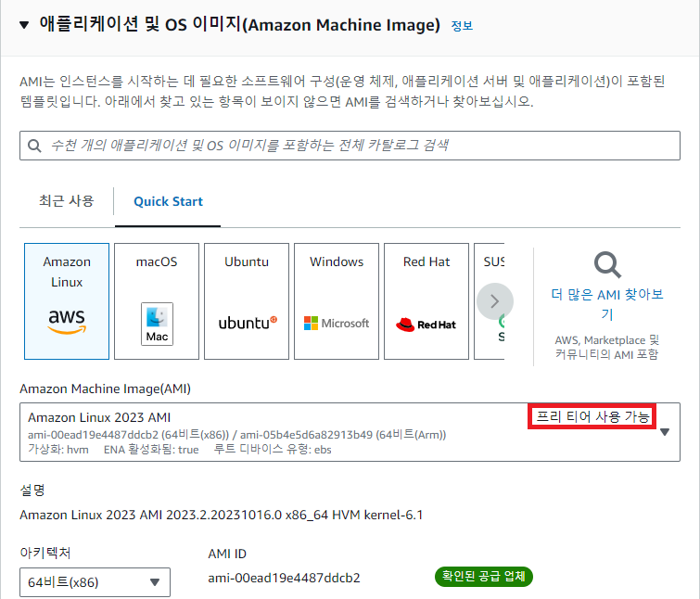This screenshot has height=599, width=700.
Task: Click the aws logo icon
Action: 67,321
